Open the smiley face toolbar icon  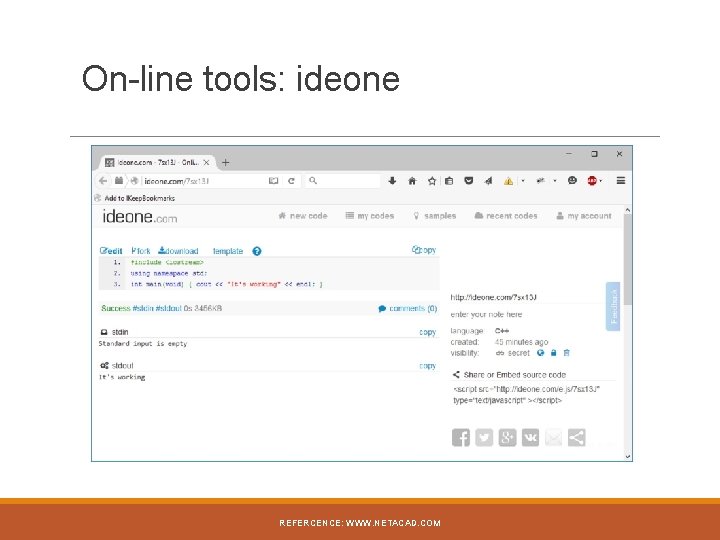(572, 180)
